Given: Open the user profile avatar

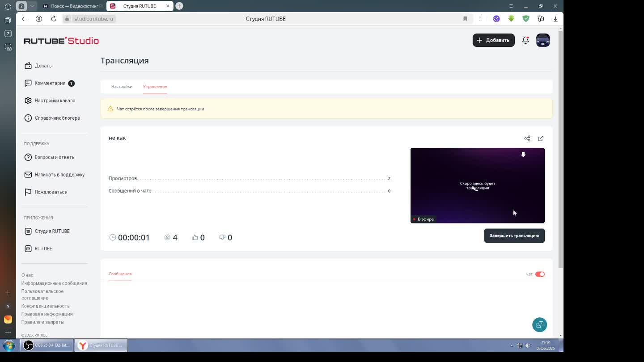Looking at the screenshot, I should [543, 40].
